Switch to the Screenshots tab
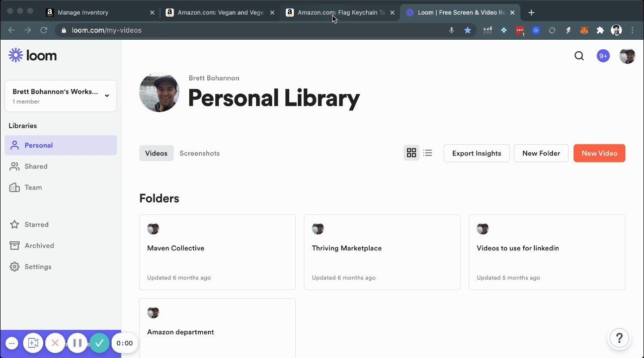The image size is (644, 358). 200,153
